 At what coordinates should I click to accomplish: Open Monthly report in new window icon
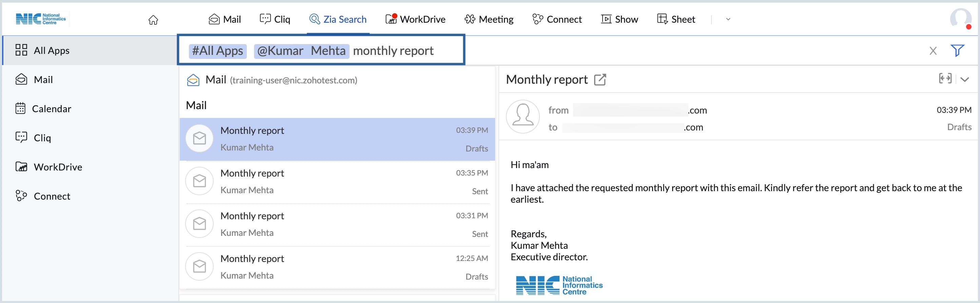click(600, 80)
